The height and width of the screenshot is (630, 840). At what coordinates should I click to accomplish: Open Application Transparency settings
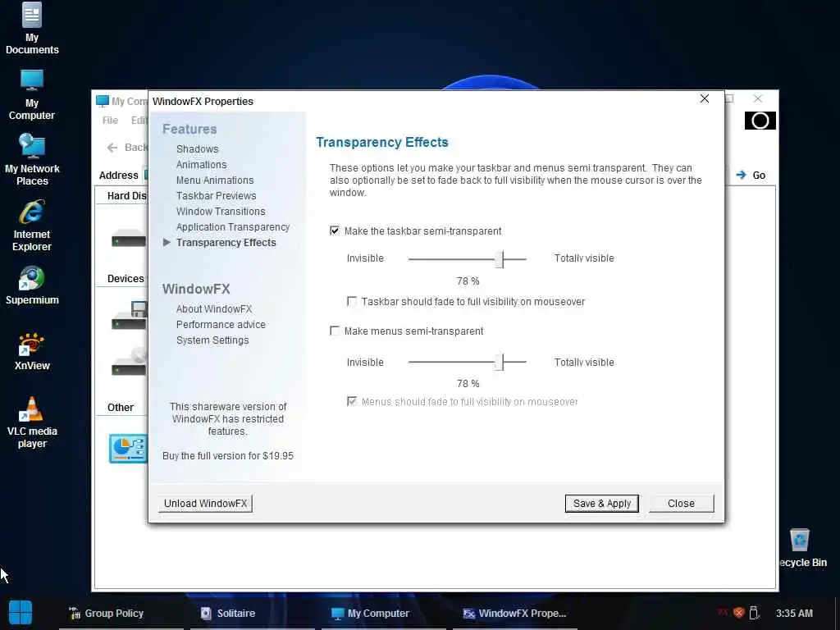point(233,226)
